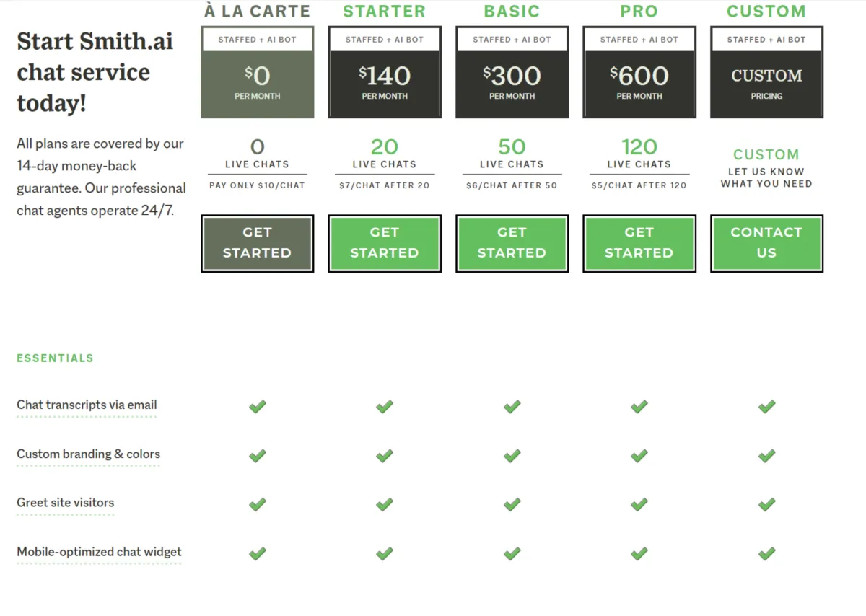Image resolution: width=866 pixels, height=616 pixels.
Task: Click the $600 per month Pro price box
Action: pyautogui.click(x=639, y=83)
